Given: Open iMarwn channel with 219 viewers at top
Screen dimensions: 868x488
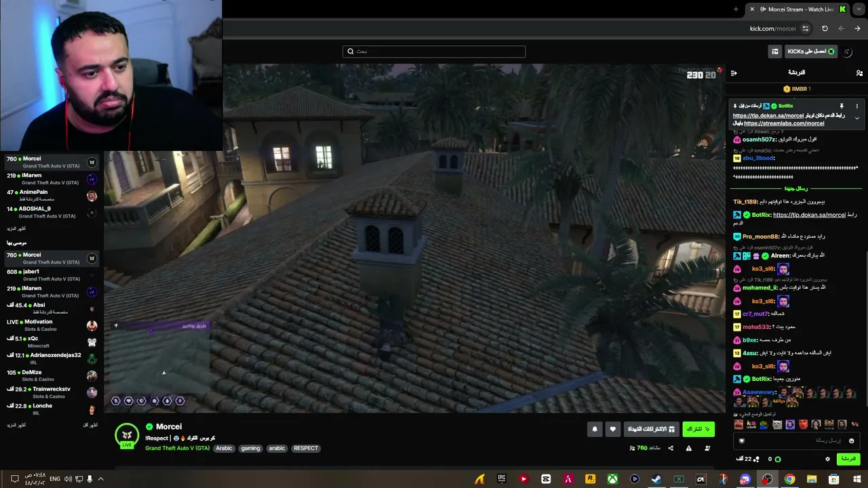Looking at the screenshot, I should click(52, 179).
